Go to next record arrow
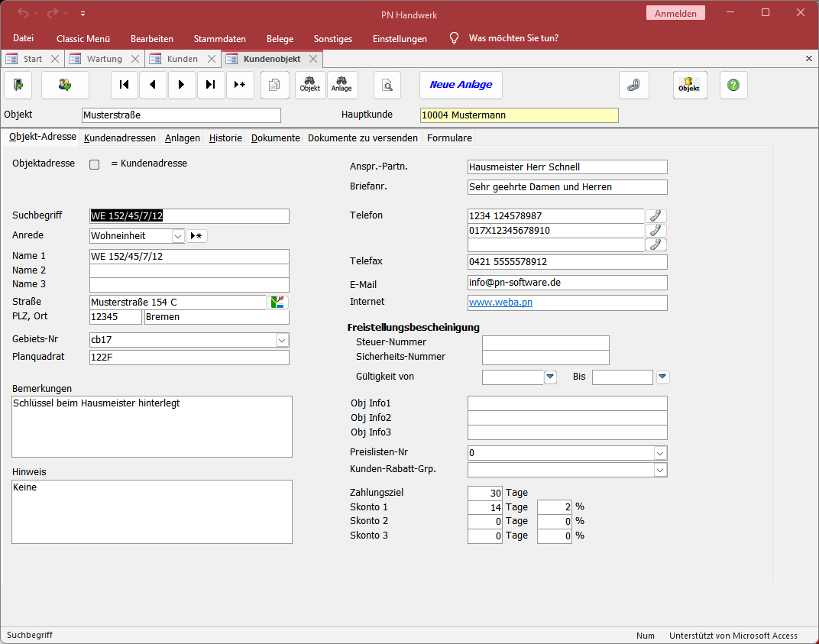 [182, 85]
